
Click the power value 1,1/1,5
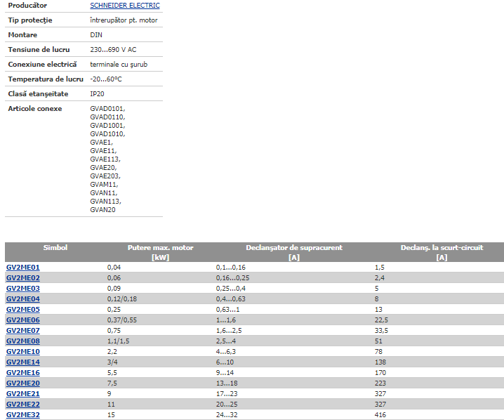119,341
